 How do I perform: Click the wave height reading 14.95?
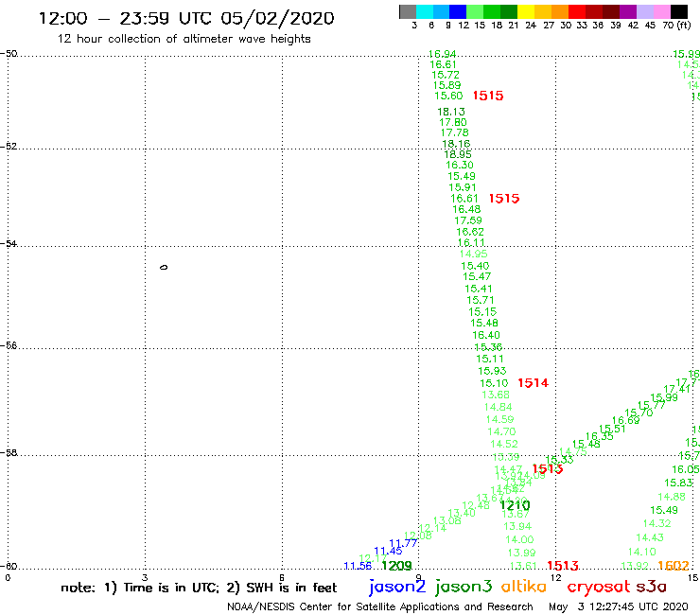coord(473,254)
